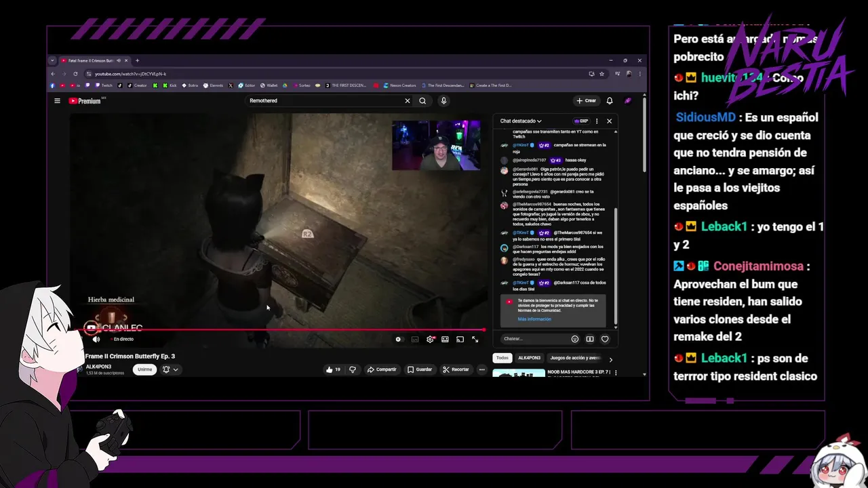Cast the video to a device

coord(460,339)
